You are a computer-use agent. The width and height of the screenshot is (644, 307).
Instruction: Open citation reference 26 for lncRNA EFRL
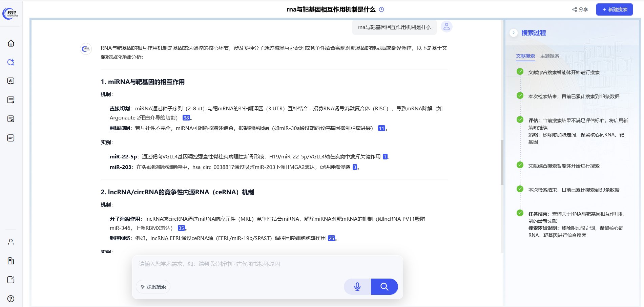[x=331, y=238]
